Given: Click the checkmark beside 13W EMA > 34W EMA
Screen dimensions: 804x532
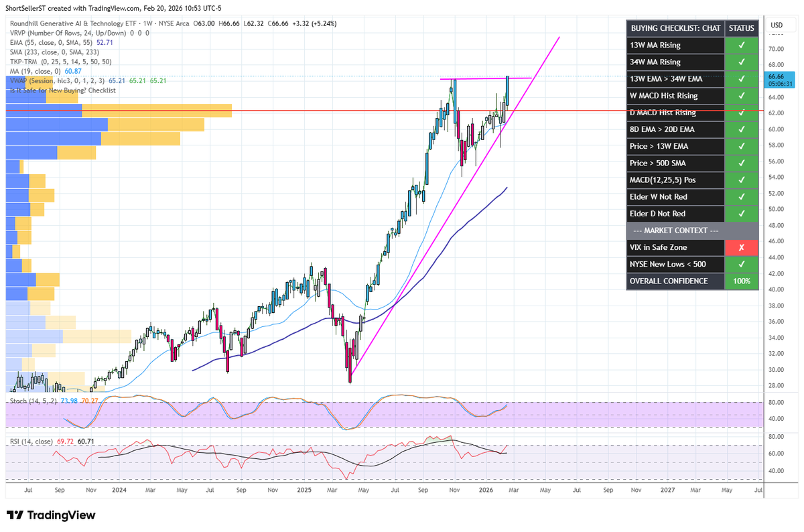Looking at the screenshot, I should [x=742, y=78].
